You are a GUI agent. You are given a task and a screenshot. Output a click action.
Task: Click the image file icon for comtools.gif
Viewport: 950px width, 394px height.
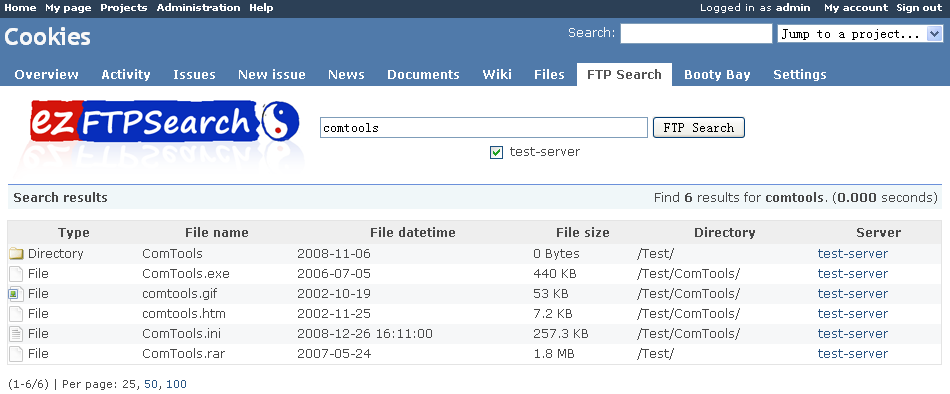[16, 294]
